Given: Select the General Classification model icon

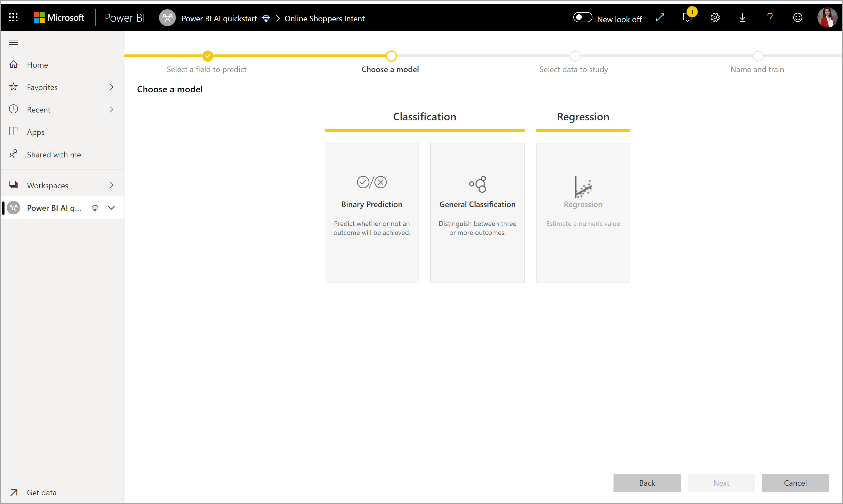Looking at the screenshot, I should click(477, 184).
